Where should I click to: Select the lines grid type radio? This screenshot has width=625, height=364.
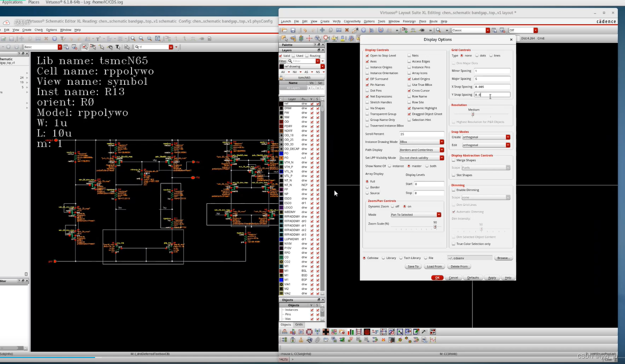click(491, 56)
